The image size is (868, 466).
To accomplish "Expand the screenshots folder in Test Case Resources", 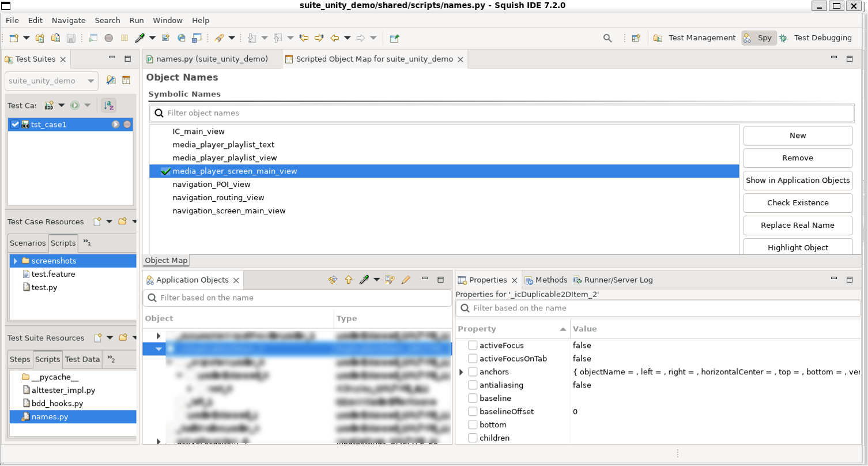I will coord(15,260).
